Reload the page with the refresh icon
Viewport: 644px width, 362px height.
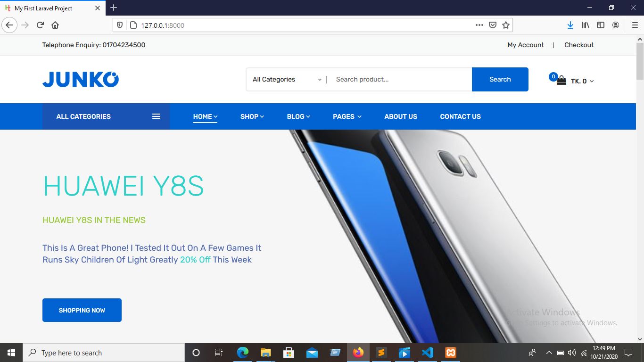40,25
